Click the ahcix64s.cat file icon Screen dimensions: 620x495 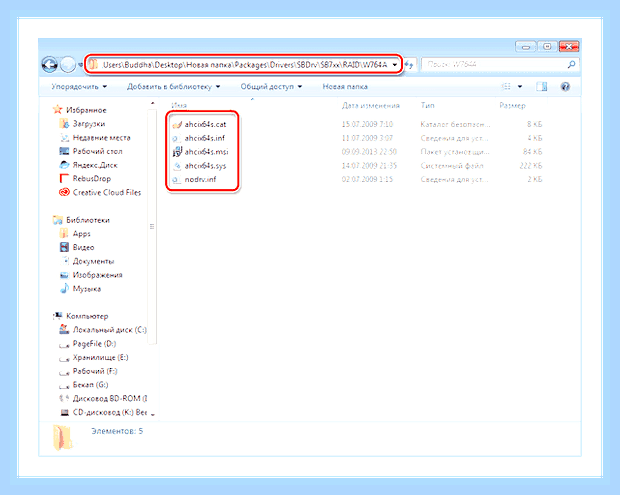177,125
